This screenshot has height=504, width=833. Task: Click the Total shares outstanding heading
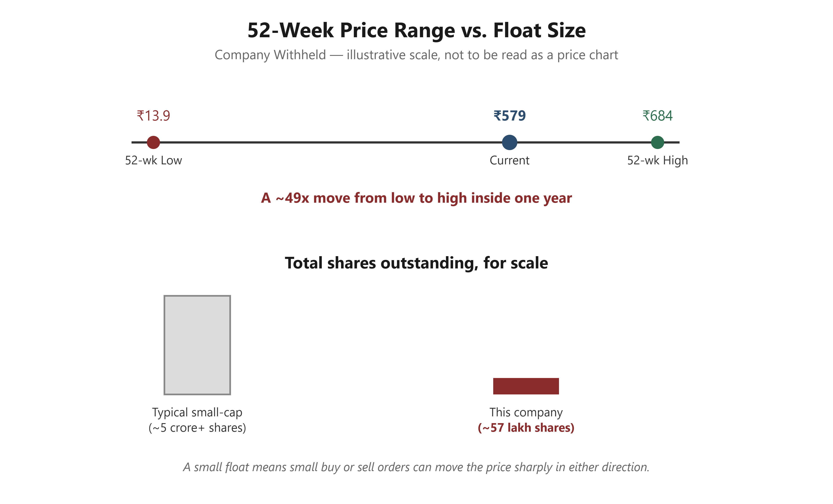(x=416, y=263)
